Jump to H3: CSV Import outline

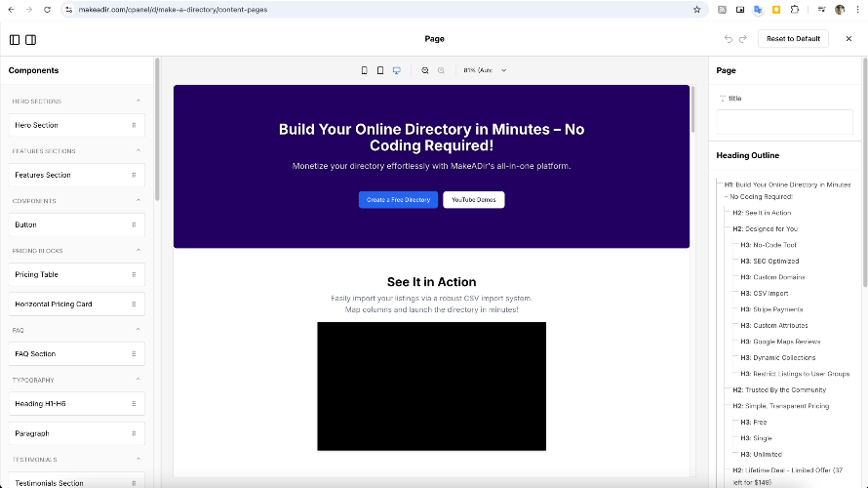[x=765, y=293]
